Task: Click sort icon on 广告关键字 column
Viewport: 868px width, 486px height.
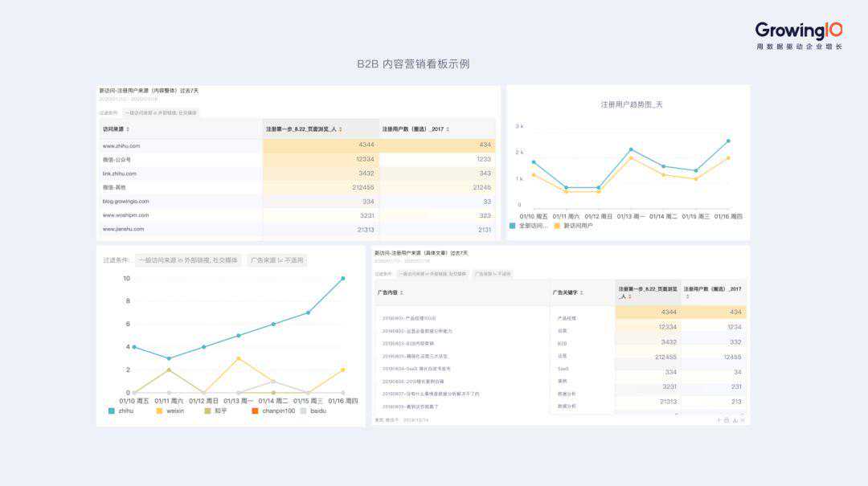Action: [x=582, y=293]
